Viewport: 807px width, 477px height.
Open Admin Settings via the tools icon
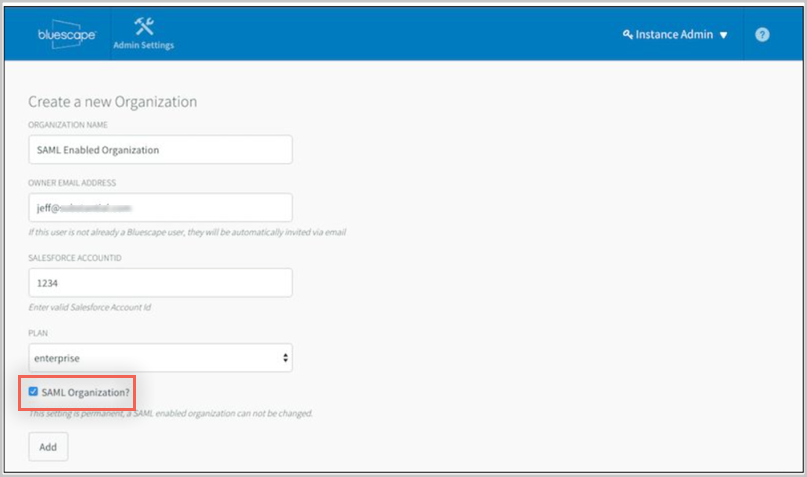pyautogui.click(x=143, y=26)
